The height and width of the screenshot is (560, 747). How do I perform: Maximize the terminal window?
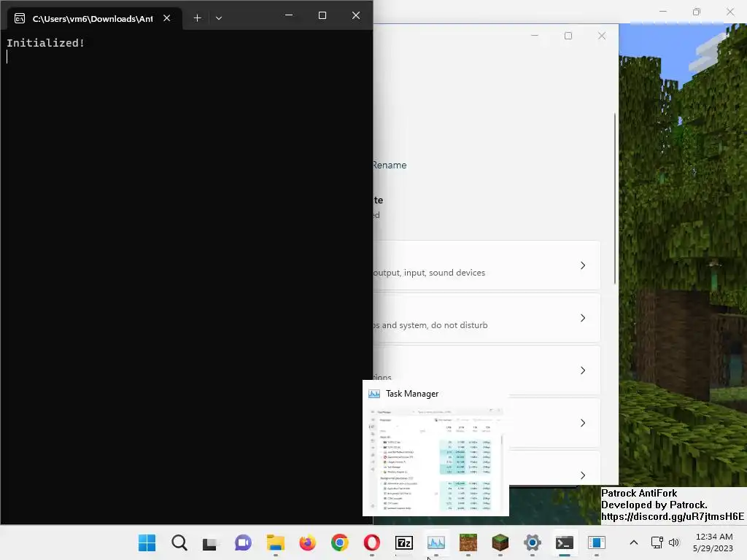[x=322, y=15]
